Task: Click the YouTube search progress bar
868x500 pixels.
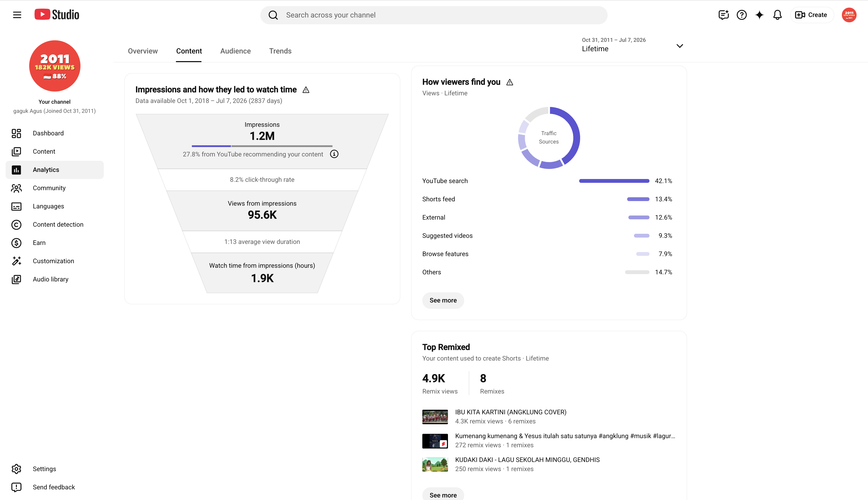Action: pyautogui.click(x=614, y=181)
